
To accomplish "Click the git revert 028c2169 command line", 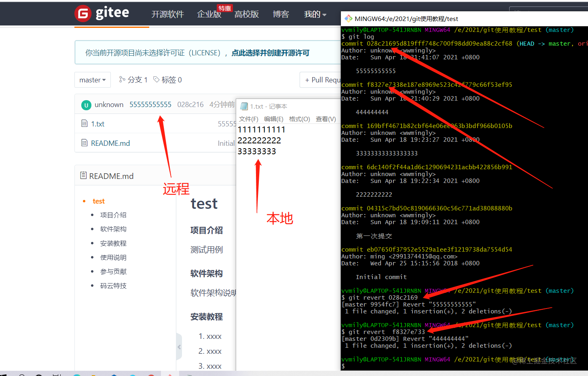I will pyautogui.click(x=380, y=298).
